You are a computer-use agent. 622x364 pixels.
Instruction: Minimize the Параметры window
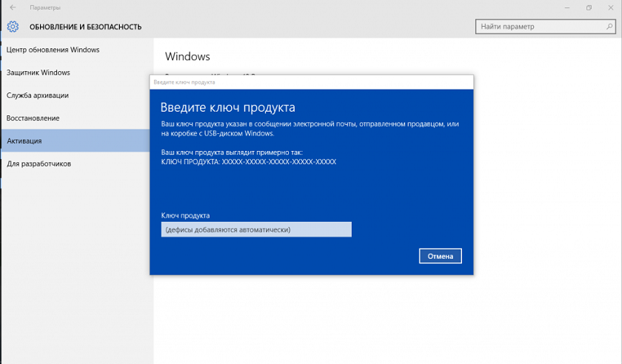point(564,7)
